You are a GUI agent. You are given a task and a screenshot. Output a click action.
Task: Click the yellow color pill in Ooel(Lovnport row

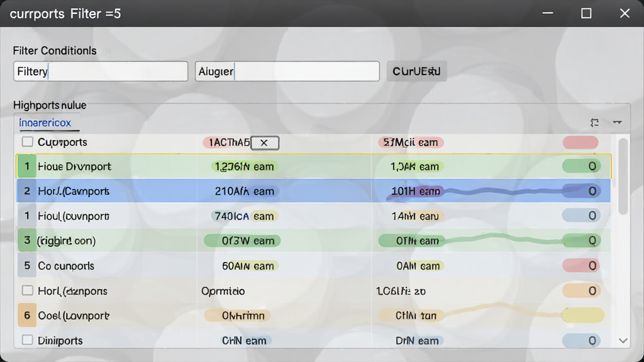pyautogui.click(x=583, y=315)
